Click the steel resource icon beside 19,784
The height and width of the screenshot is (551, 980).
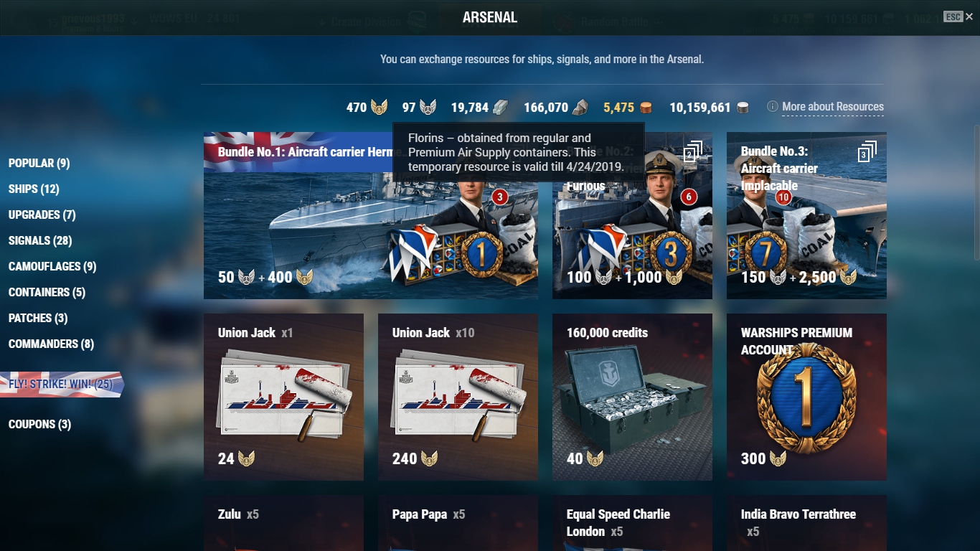(500, 108)
